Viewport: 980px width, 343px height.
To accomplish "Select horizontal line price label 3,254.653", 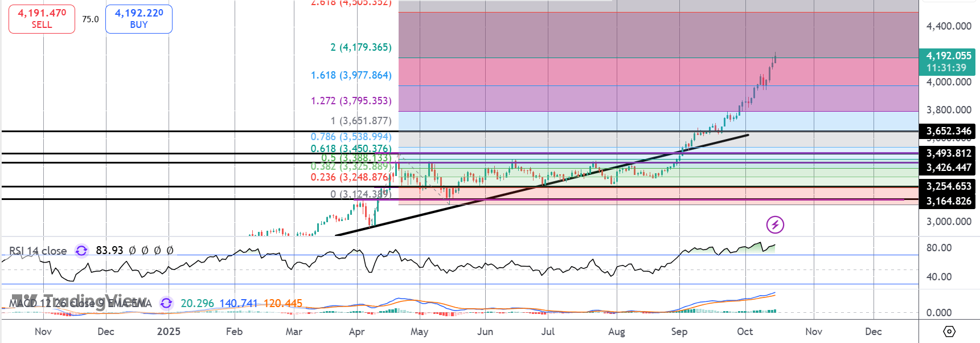I will [x=948, y=186].
